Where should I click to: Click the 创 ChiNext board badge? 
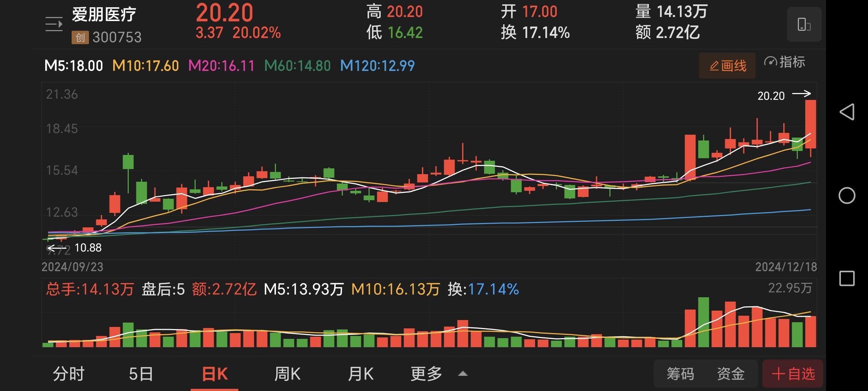pos(80,37)
